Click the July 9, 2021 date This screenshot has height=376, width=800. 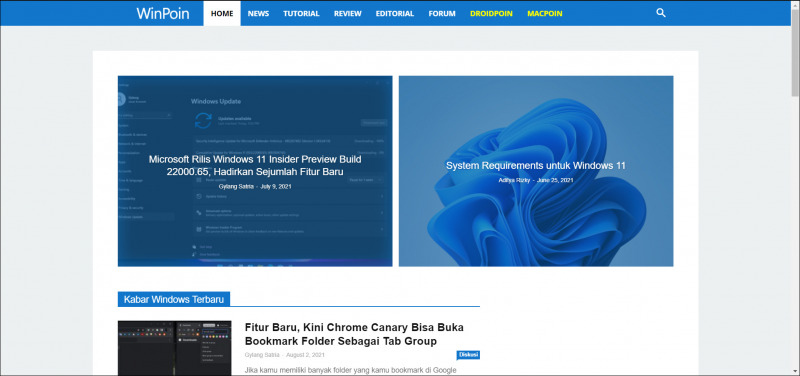276,187
